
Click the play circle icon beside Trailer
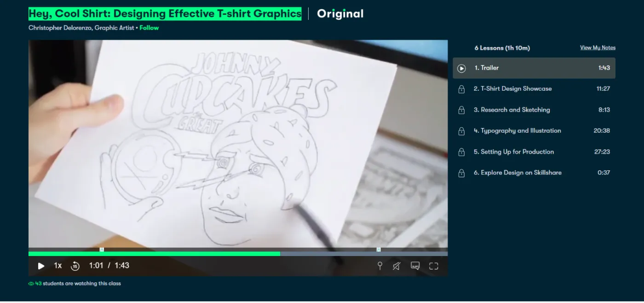461,68
